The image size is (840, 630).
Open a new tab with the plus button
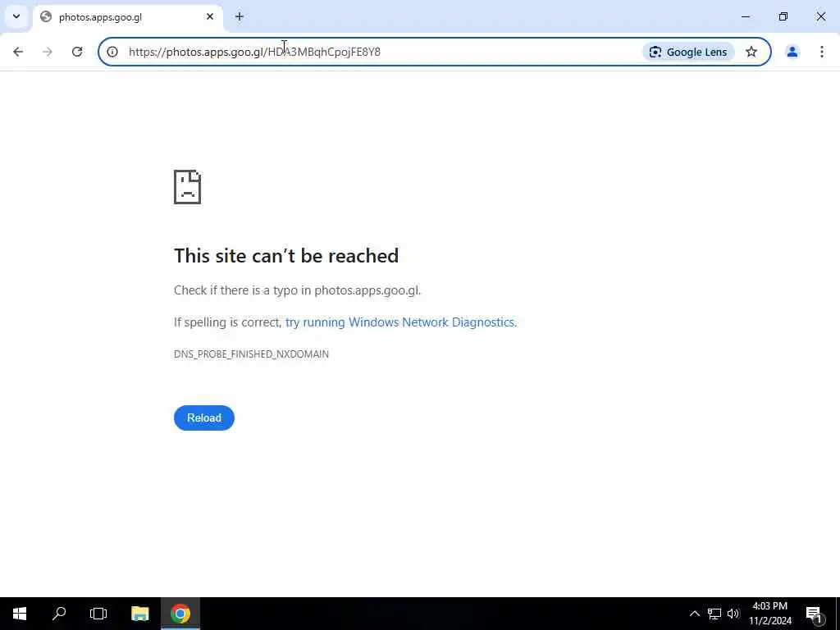[x=240, y=17]
